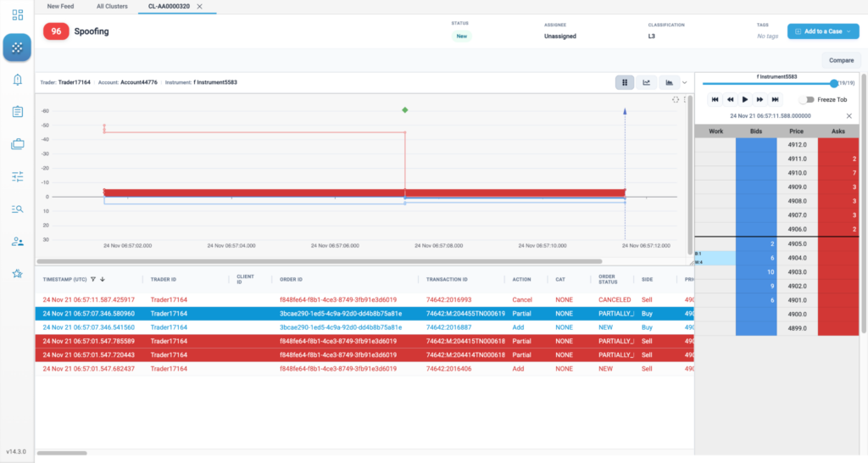Open the Timestamp column filter
Image resolution: width=868 pixels, height=463 pixels.
[x=93, y=280]
